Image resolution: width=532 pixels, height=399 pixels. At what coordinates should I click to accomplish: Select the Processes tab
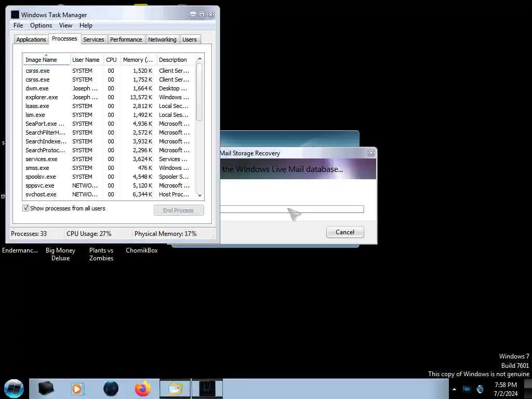tap(64, 38)
